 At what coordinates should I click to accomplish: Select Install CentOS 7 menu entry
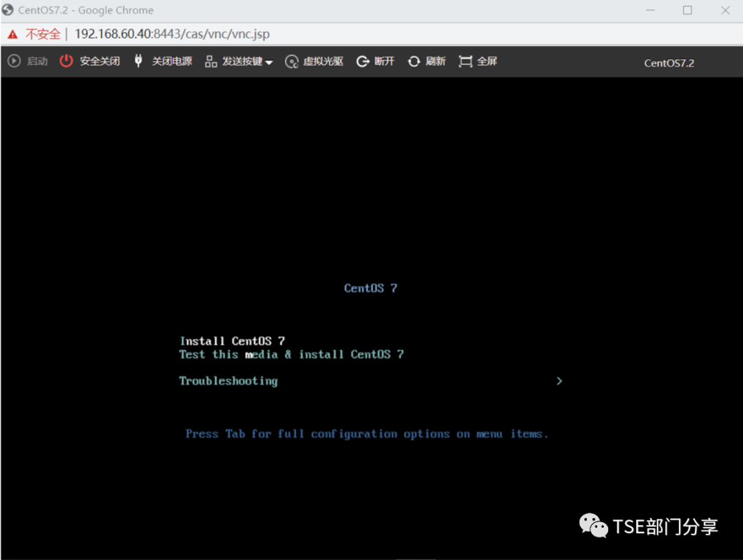click(x=233, y=341)
